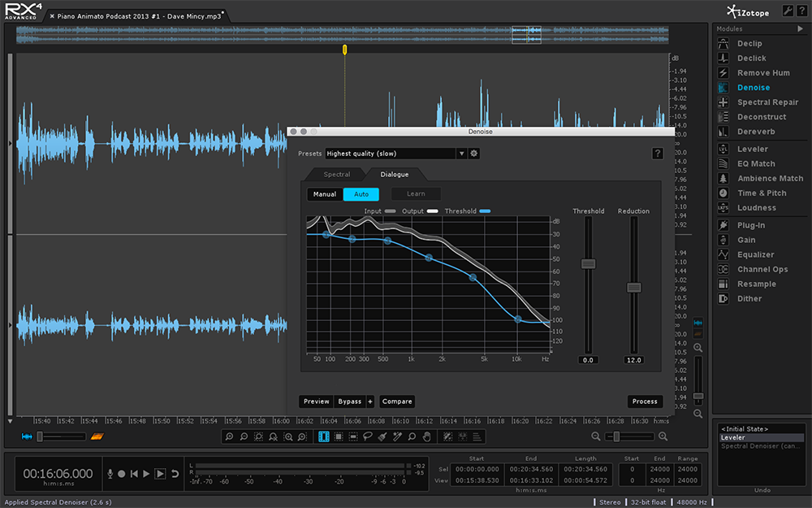Open Denoise preset options gear

click(474, 154)
